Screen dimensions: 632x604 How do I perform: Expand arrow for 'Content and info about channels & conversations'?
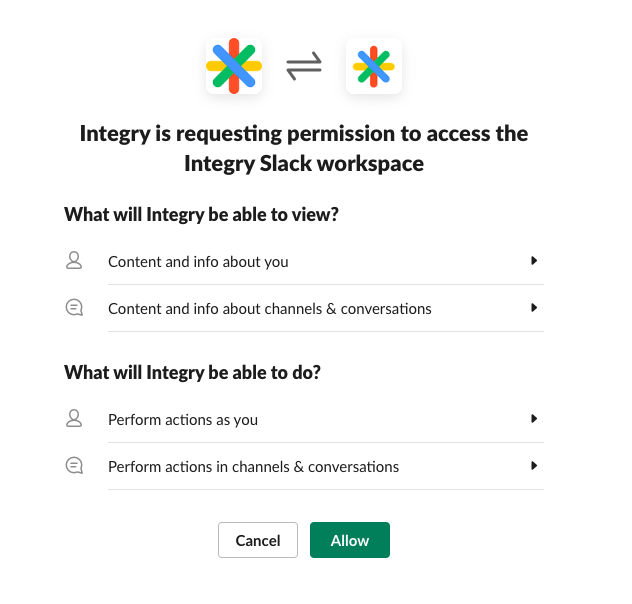[534, 308]
